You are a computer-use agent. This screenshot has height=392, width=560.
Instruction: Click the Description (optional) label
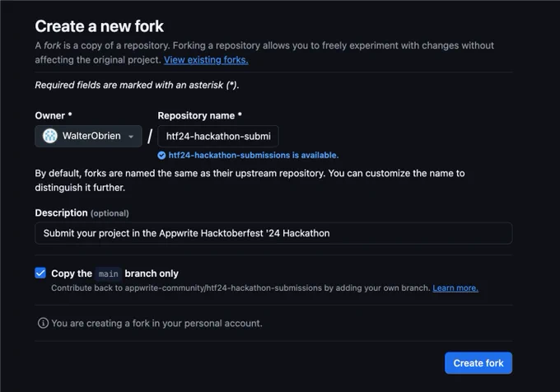(82, 212)
